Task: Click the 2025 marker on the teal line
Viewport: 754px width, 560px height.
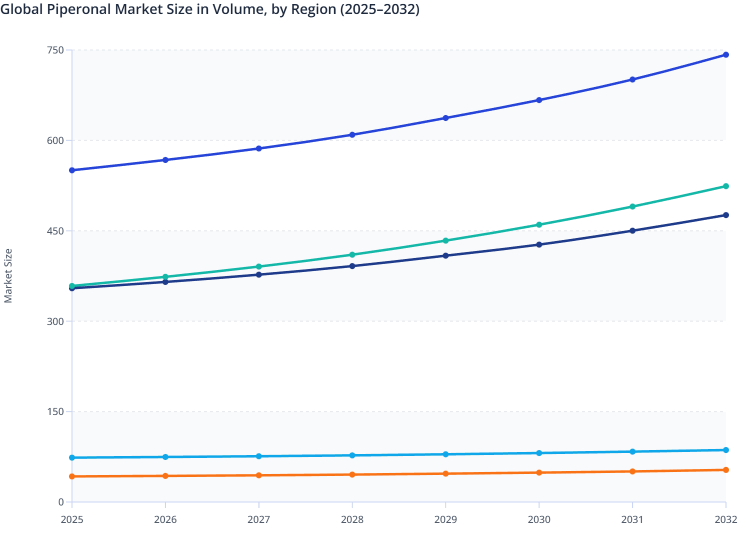Action: point(71,286)
